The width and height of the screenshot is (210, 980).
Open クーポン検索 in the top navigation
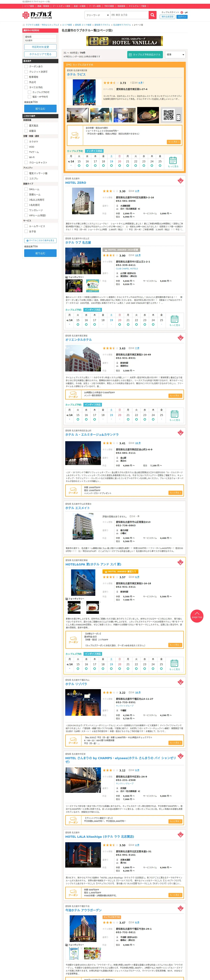pyautogui.click(x=95, y=6)
